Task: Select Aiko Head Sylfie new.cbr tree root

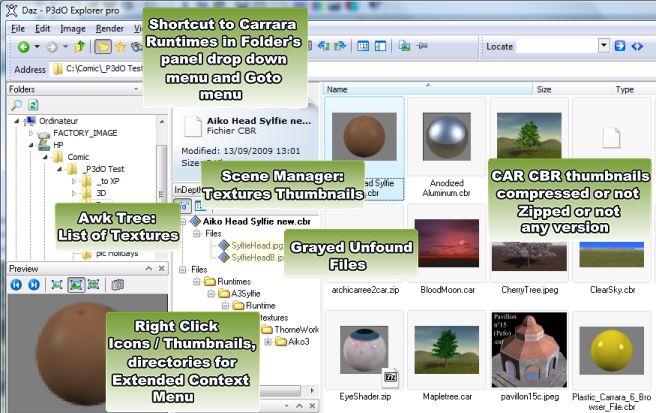Action: (x=256, y=221)
